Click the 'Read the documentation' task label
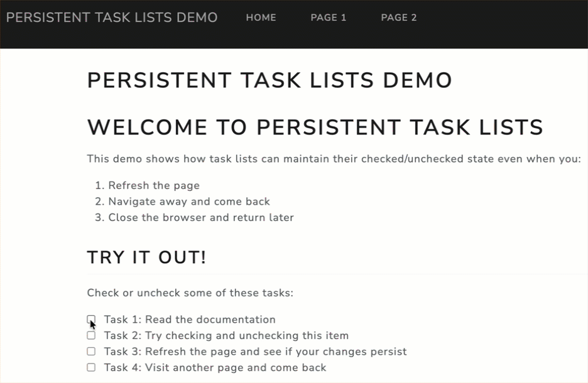 click(x=190, y=320)
